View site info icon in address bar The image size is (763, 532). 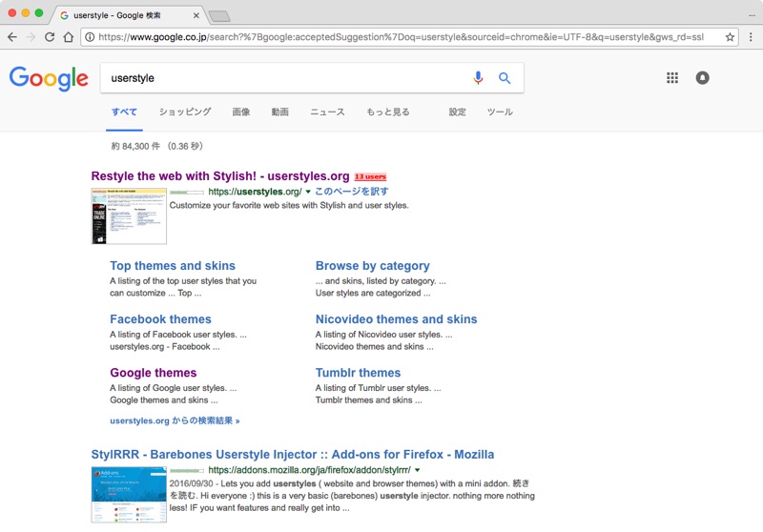coord(90,37)
